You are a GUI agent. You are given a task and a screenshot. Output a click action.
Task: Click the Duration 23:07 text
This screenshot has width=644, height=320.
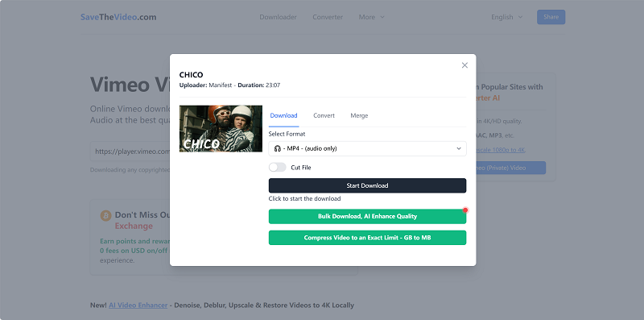[260, 85]
